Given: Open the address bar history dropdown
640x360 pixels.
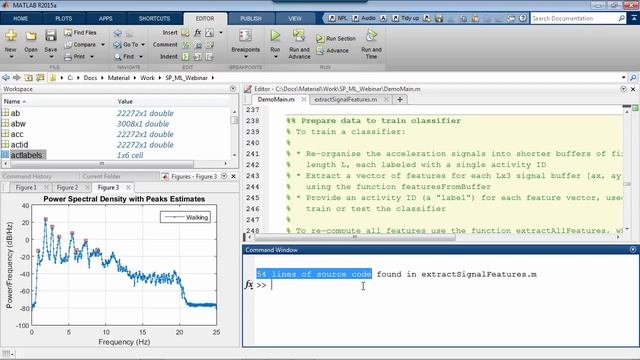Looking at the screenshot, I should 623,78.
